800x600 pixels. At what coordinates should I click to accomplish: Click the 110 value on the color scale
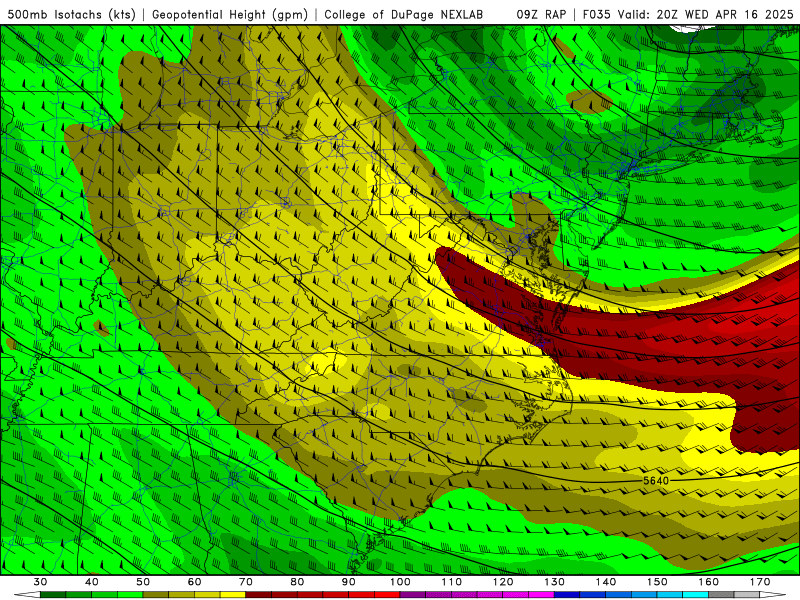tap(452, 582)
